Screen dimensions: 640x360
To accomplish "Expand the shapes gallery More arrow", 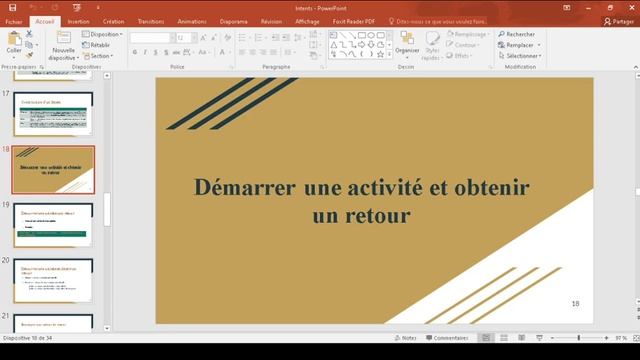I will tap(389, 54).
